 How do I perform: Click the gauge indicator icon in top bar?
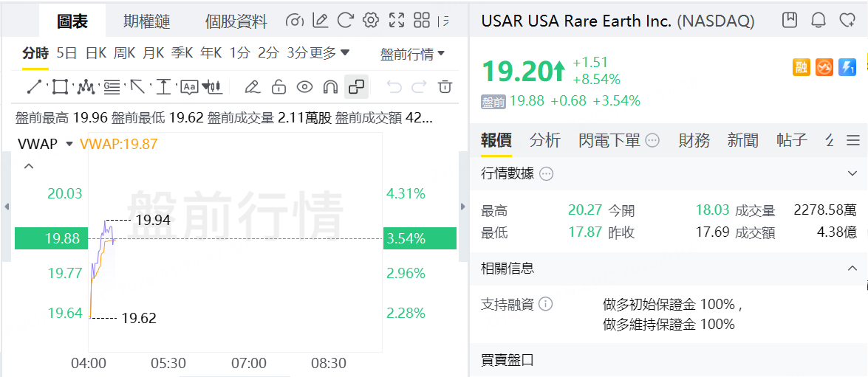tap(295, 21)
